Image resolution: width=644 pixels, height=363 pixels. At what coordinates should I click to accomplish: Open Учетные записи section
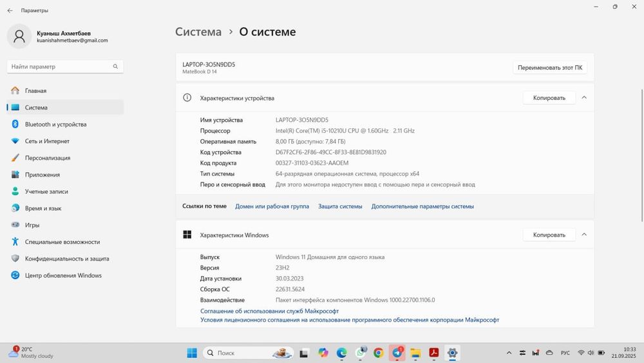pyautogui.click(x=65, y=191)
